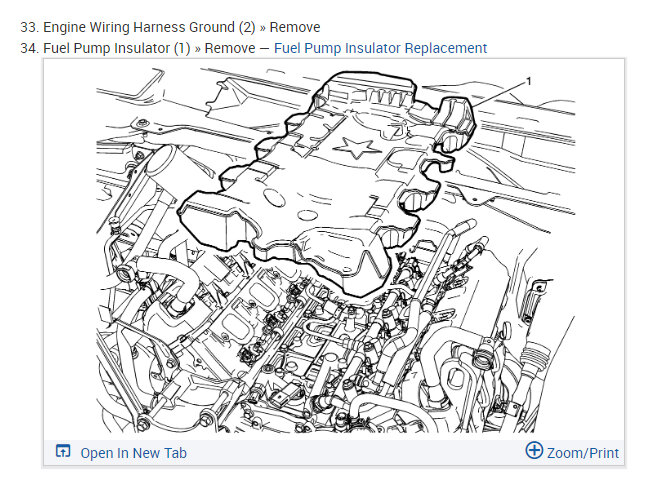
Task: Click the Zoom/Print magnifier plus icon
Action: (x=534, y=450)
